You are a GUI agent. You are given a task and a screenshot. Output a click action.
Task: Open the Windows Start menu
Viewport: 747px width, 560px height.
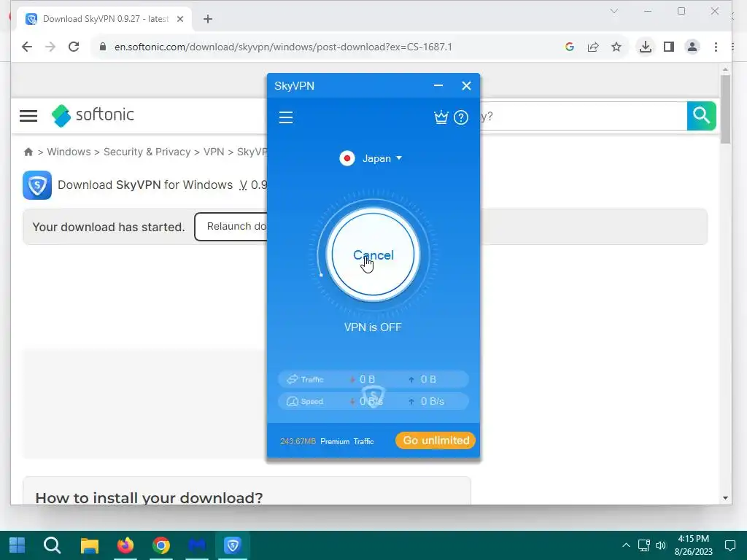click(x=18, y=545)
